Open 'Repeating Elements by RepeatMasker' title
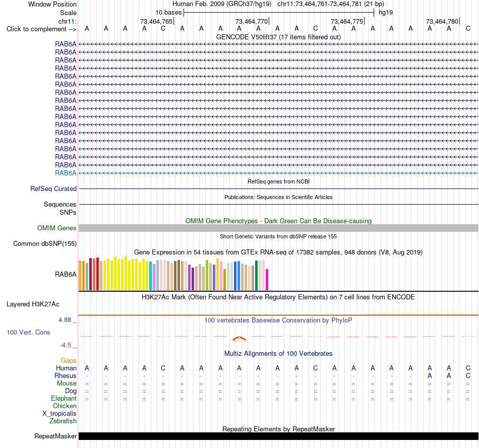The height and width of the screenshot is (448, 479). coord(278,429)
